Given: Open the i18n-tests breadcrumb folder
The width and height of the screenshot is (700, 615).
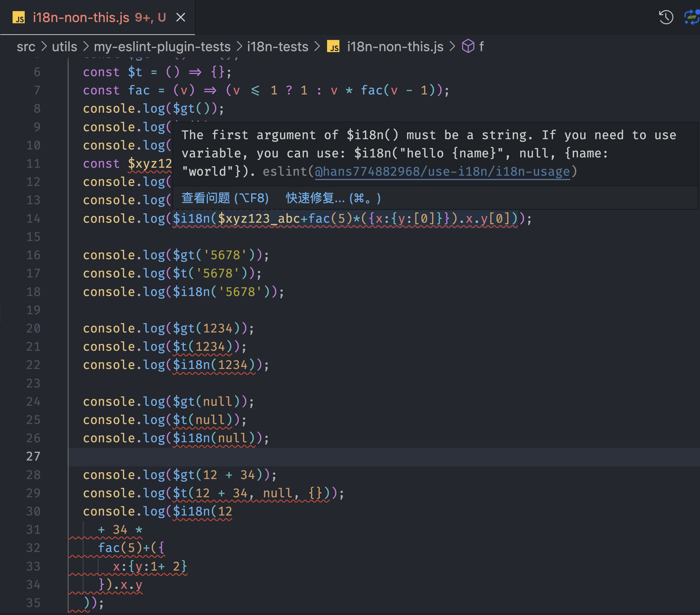Looking at the screenshot, I should coord(277,46).
